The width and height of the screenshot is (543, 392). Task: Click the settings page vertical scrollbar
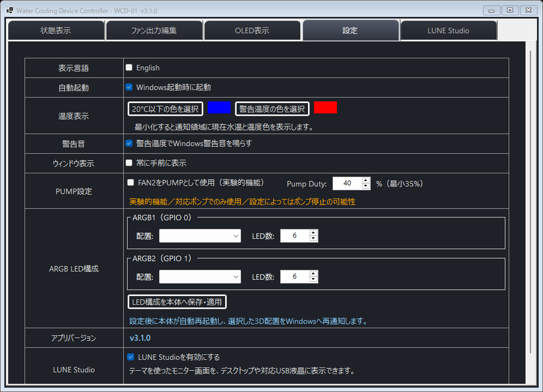pos(530,202)
